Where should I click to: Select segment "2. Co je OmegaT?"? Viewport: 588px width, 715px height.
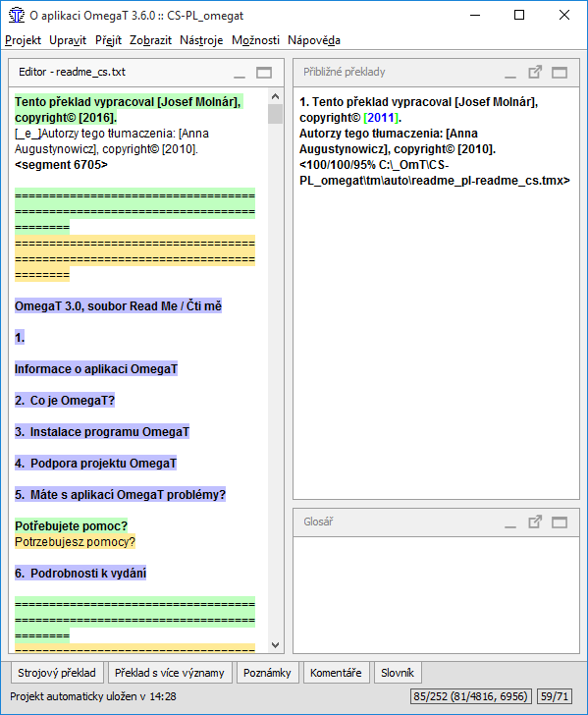[65, 401]
